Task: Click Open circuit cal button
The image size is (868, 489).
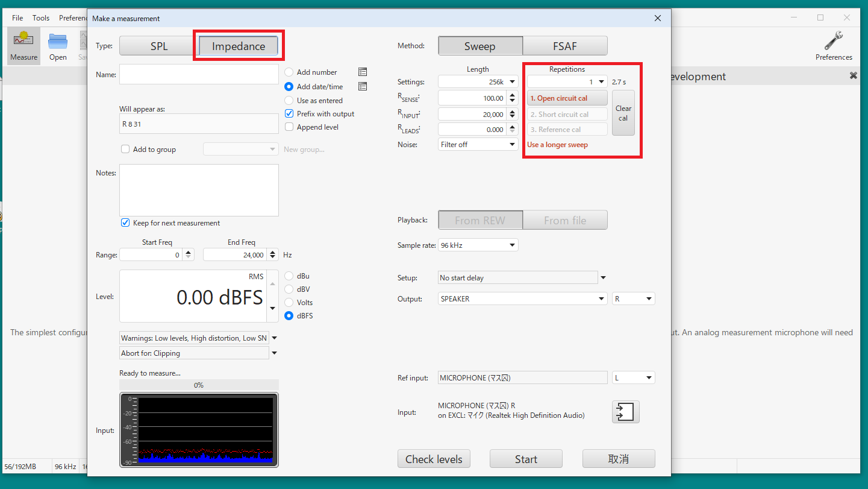Action: tap(567, 98)
